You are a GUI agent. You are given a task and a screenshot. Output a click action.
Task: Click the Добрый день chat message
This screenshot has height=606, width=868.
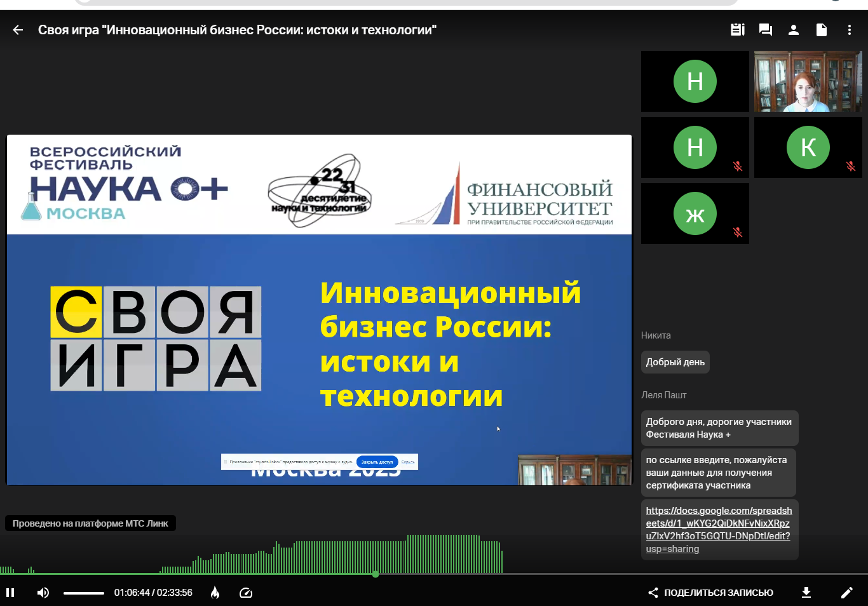point(675,362)
